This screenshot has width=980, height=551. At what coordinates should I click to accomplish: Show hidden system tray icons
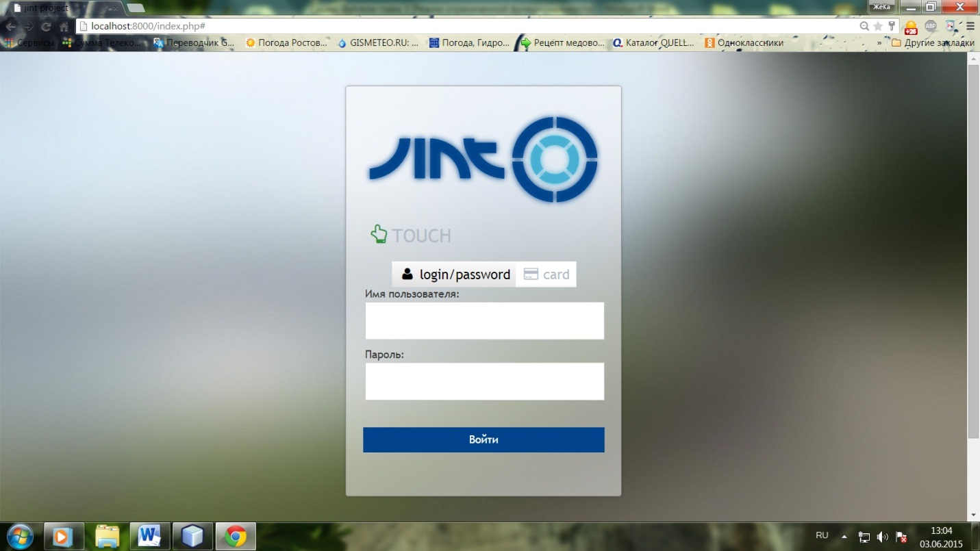(x=844, y=537)
